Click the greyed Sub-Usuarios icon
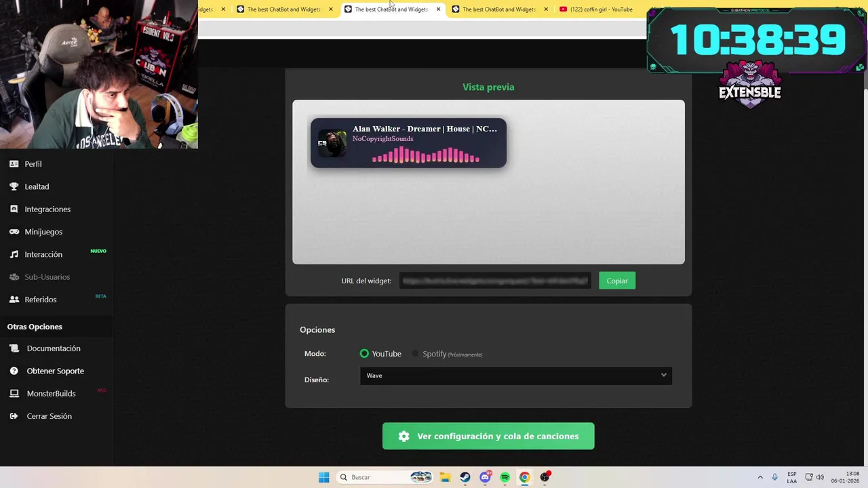The image size is (868, 488). [14, 277]
